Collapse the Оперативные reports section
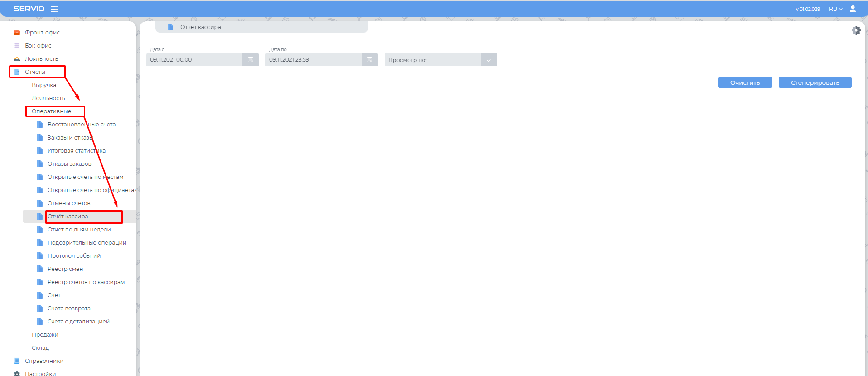The image size is (868, 376). [51, 111]
